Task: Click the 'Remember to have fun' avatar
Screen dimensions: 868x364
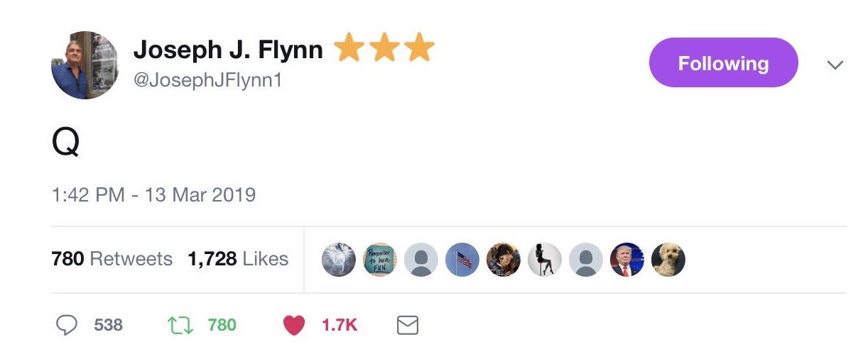Action: tap(380, 260)
